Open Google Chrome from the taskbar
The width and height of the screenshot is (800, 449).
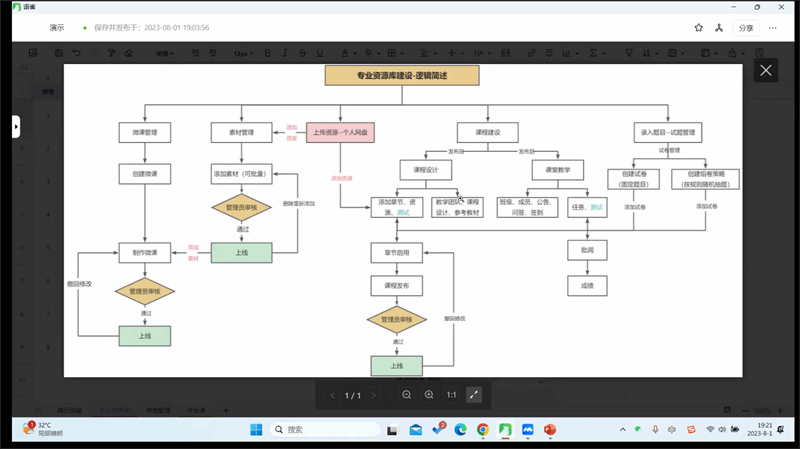pyautogui.click(x=483, y=430)
